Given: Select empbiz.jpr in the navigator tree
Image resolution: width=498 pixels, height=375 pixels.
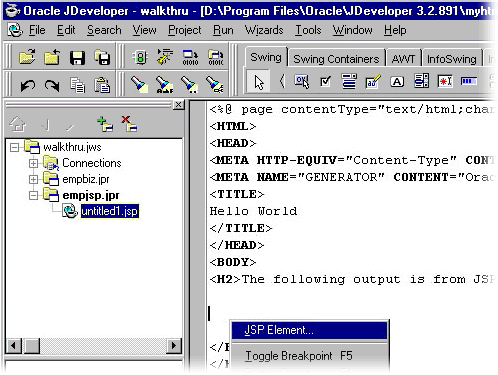Looking at the screenshot, I should tap(86, 179).
